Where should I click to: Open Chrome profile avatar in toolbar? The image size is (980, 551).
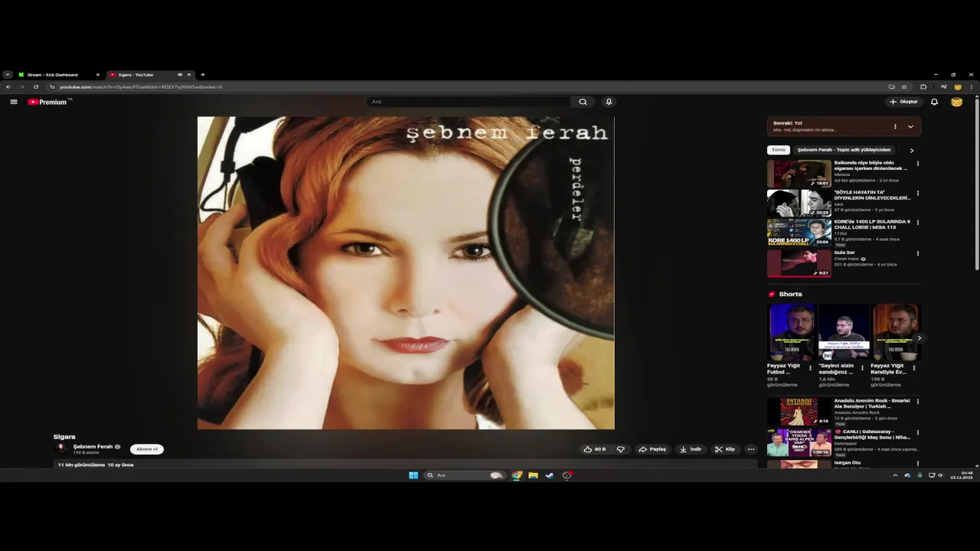[x=957, y=86]
